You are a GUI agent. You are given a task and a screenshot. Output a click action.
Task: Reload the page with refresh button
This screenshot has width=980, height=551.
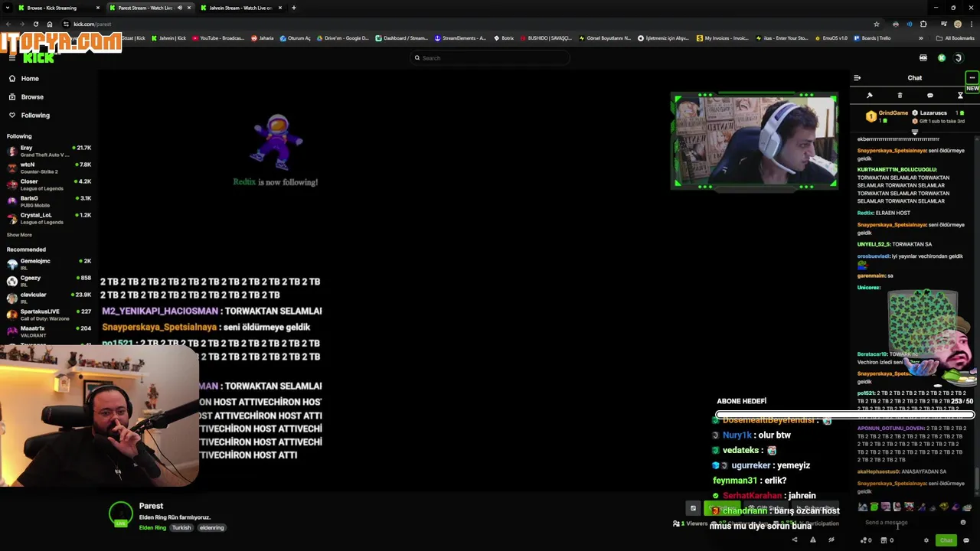click(35, 24)
